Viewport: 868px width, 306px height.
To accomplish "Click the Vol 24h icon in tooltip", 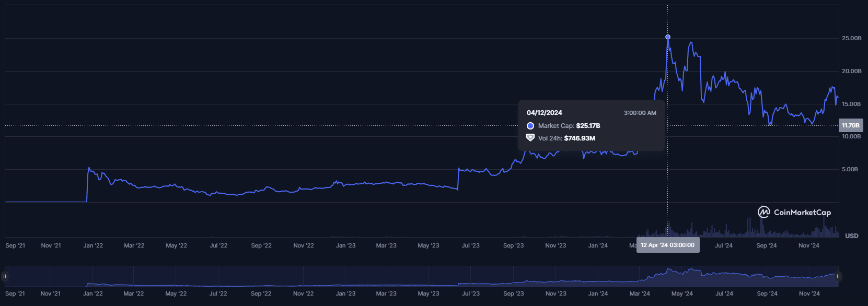I will 530,138.
